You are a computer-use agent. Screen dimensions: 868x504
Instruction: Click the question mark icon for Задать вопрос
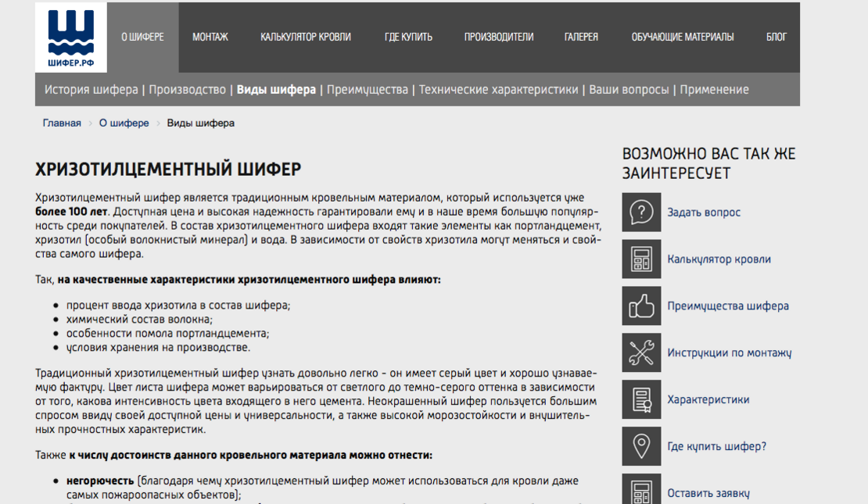(x=641, y=213)
